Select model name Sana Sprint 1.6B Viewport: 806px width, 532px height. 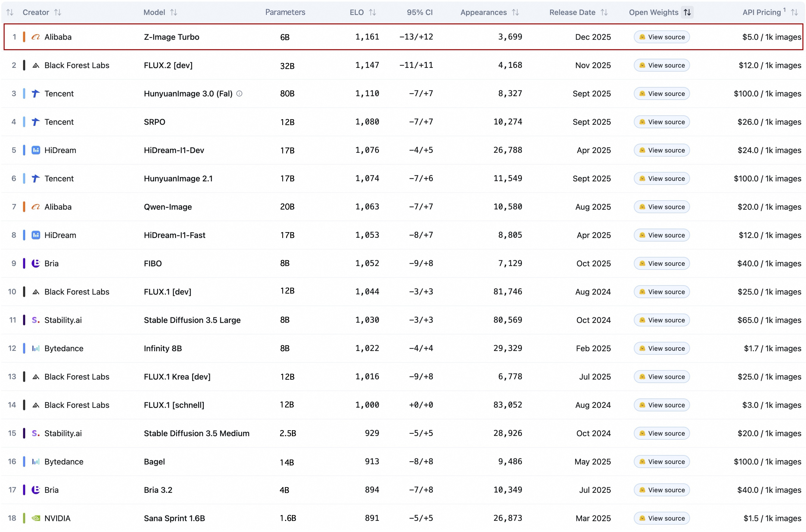click(175, 518)
